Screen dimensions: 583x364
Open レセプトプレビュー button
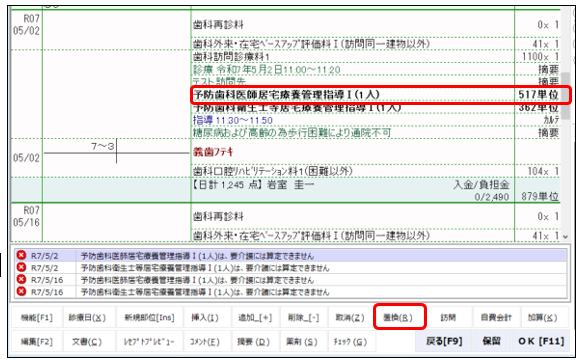[x=149, y=341]
